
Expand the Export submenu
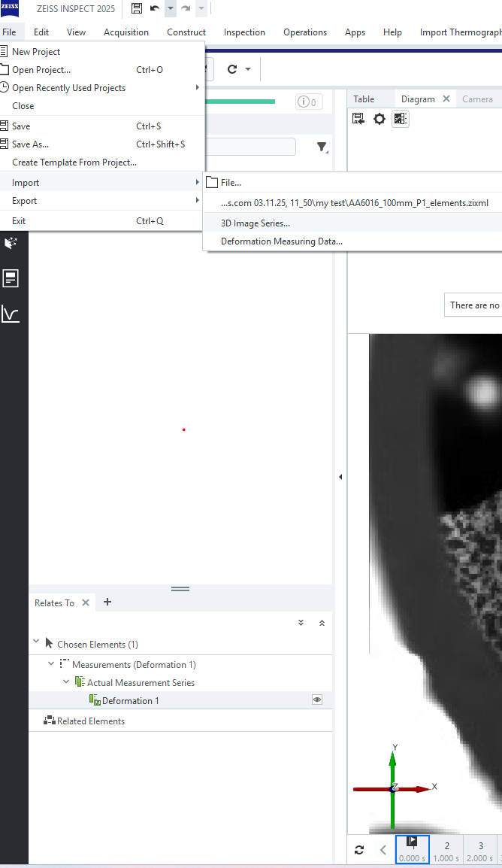click(x=102, y=200)
